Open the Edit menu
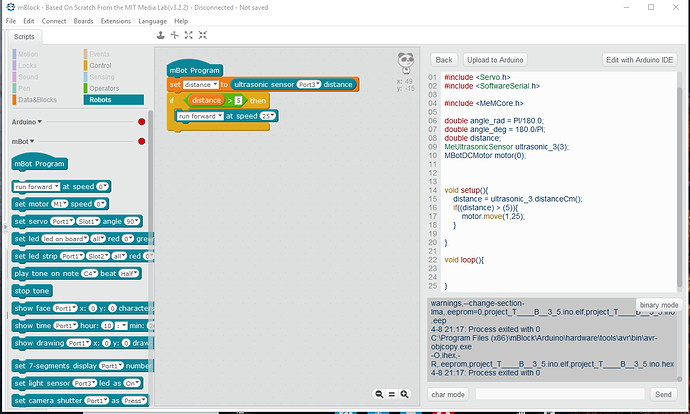This screenshot has width=690, height=414. [29, 21]
